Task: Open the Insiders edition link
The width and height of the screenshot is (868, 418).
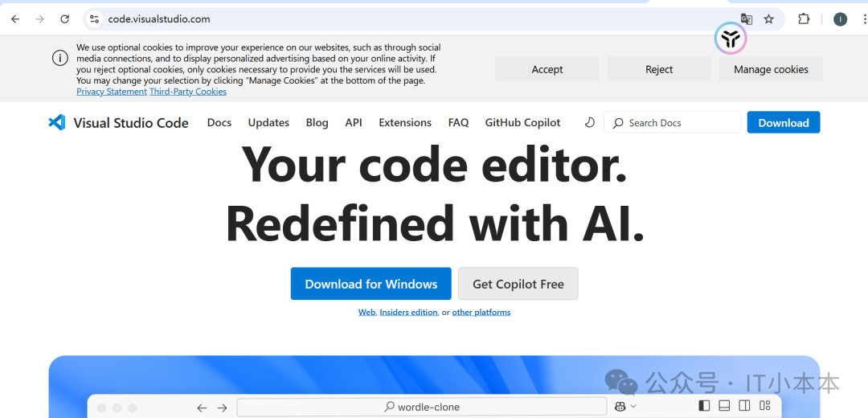Action: point(408,312)
